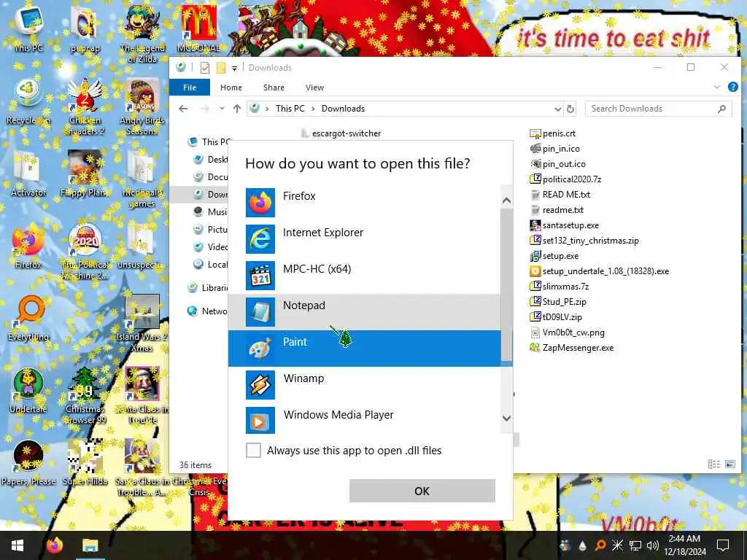Select Everything desktop shortcut

coord(28,318)
